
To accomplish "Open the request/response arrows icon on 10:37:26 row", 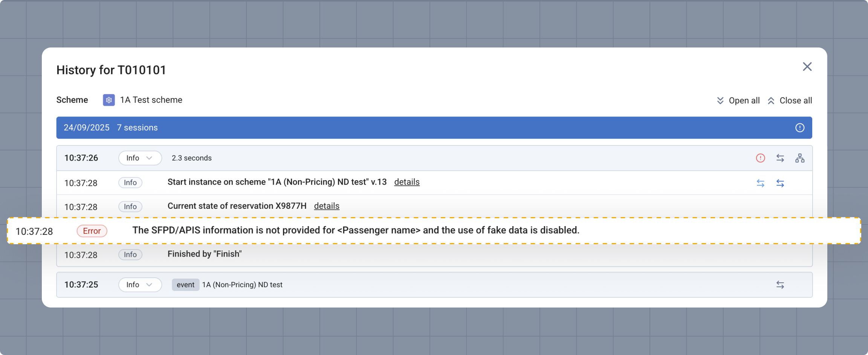I will coord(779,158).
